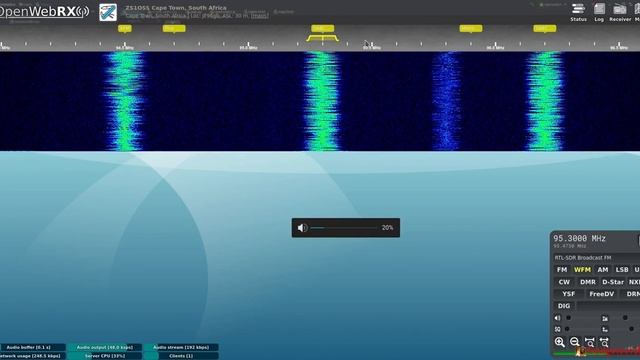
Task: Toggle the DIG digital modes button
Action: pos(564,306)
